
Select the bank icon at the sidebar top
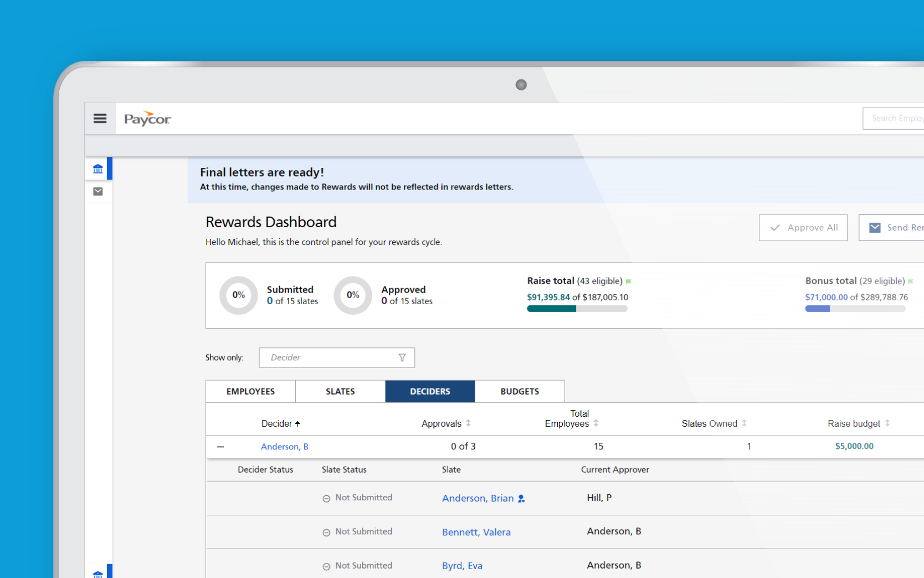click(x=98, y=168)
